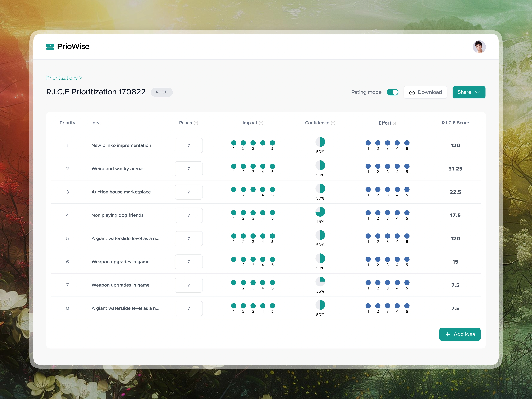
Task: Click the Priority column header
Action: coord(67,123)
